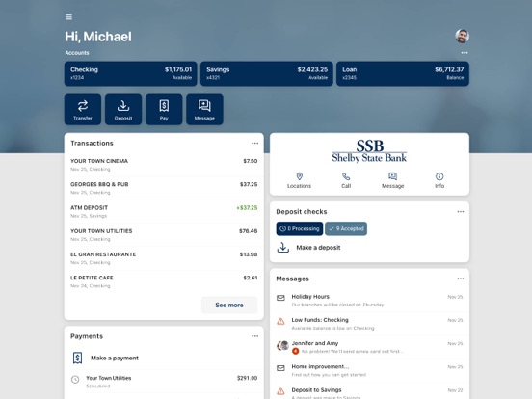
Task: Click the Shelby State Bank logo
Action: pos(369,151)
